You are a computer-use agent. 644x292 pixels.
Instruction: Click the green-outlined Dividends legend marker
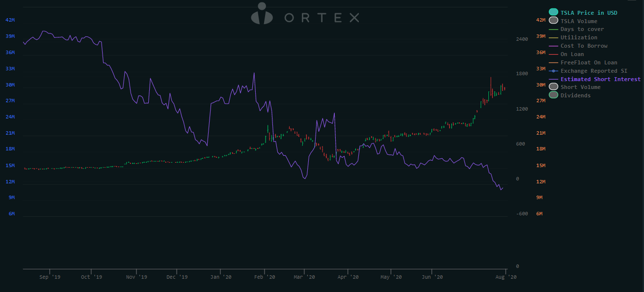pos(553,95)
